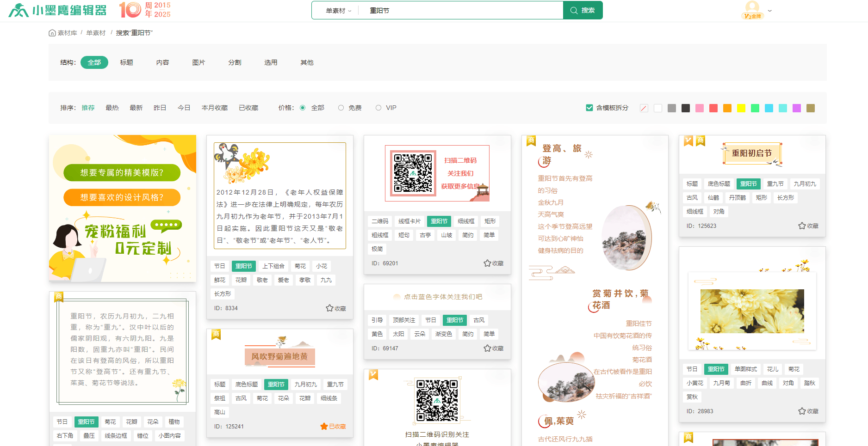Filter by the red color swatch
Screen dimensions: 868x446
[x=713, y=108]
